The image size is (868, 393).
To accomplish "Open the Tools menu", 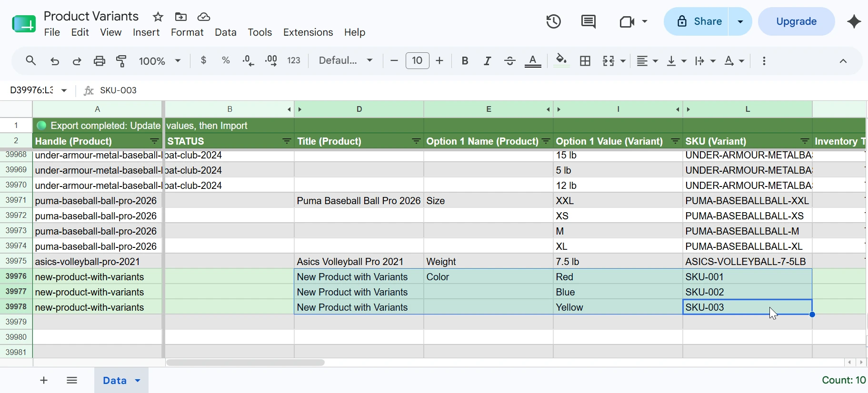I will tap(260, 32).
